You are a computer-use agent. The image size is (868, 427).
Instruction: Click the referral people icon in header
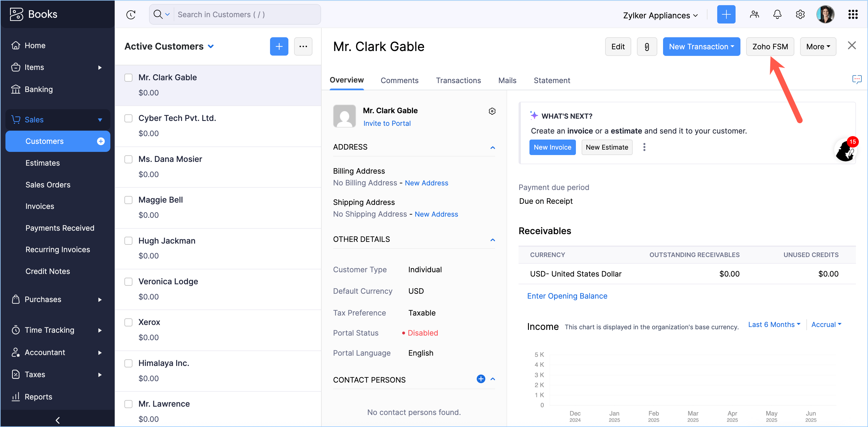[754, 15]
